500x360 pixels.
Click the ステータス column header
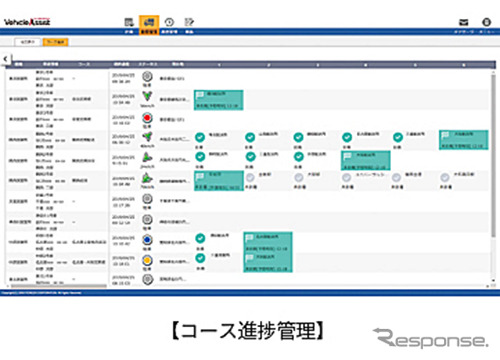(x=148, y=64)
